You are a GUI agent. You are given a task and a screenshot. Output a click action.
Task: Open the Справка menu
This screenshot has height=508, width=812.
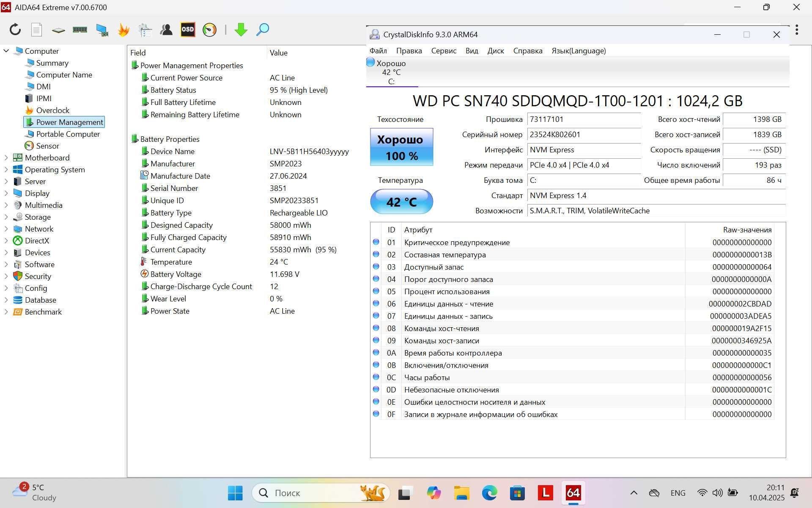tap(528, 51)
